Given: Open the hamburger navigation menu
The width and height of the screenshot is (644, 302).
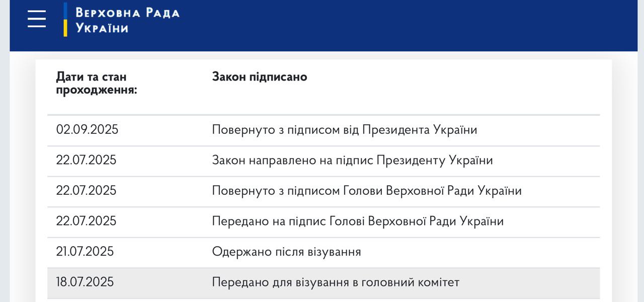Looking at the screenshot, I should point(37,19).
